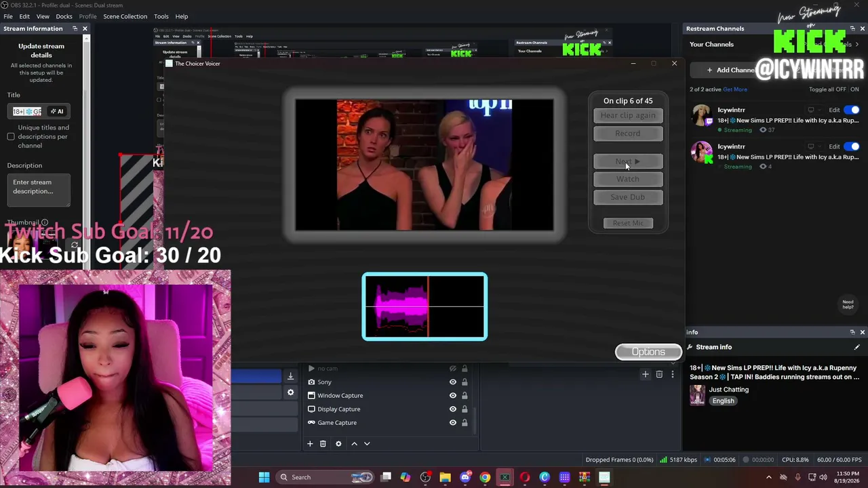Hide the Sony source

coord(453,382)
